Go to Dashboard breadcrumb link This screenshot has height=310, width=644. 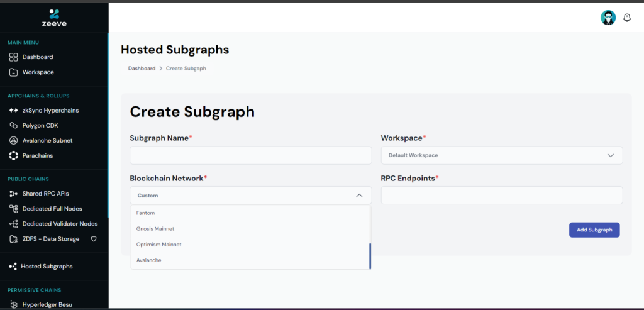[142, 69]
